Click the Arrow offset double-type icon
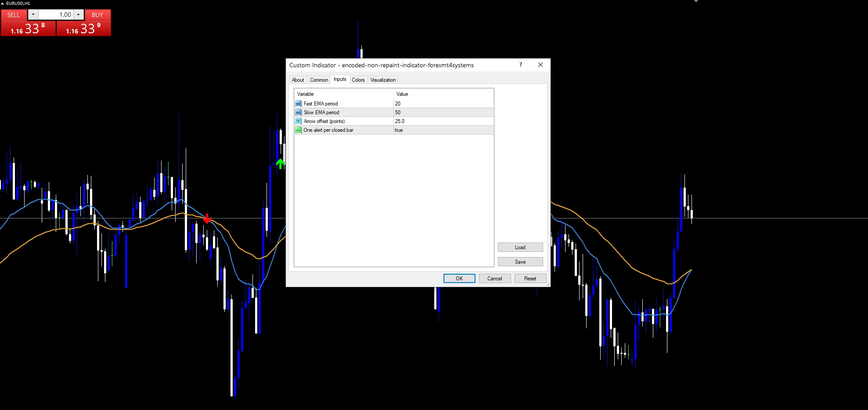Image resolution: width=868 pixels, height=410 pixels. tap(299, 121)
